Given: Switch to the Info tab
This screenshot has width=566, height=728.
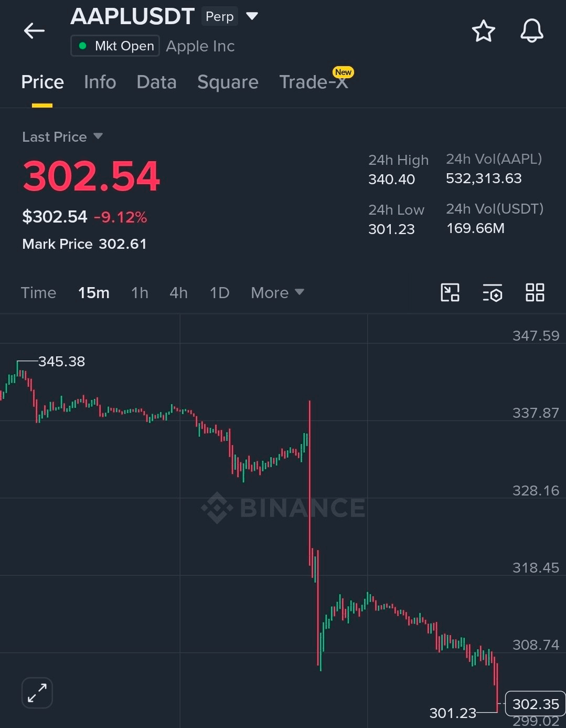Looking at the screenshot, I should [100, 82].
